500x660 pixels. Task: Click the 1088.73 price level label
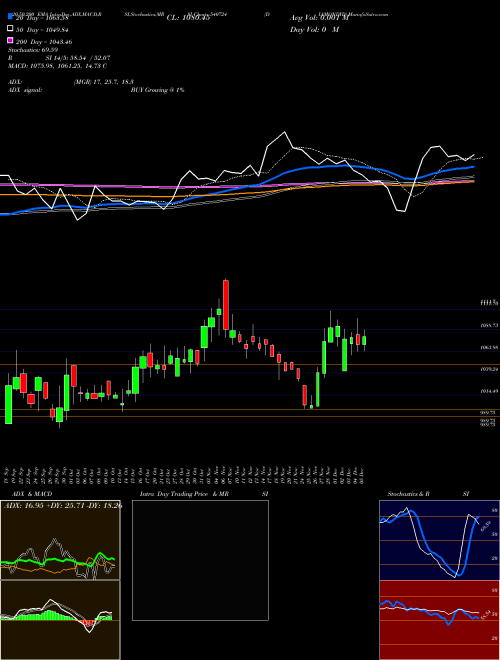[x=489, y=325]
